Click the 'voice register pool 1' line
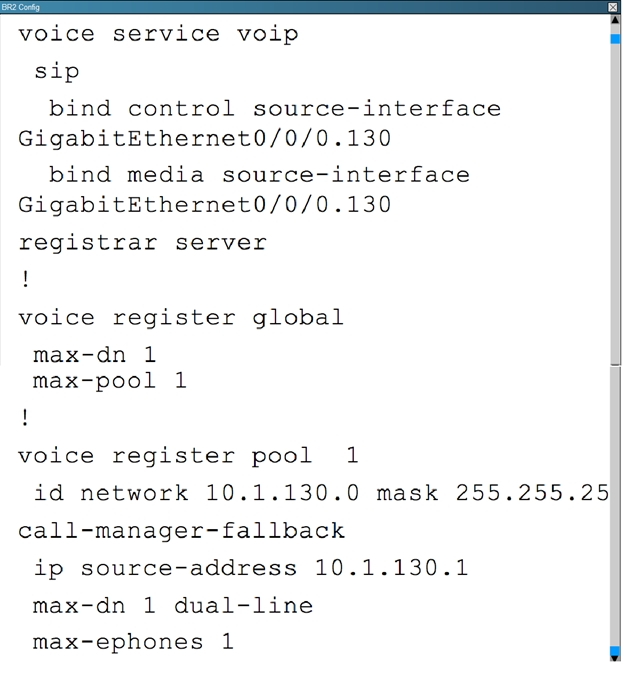 pyautogui.click(x=188, y=456)
